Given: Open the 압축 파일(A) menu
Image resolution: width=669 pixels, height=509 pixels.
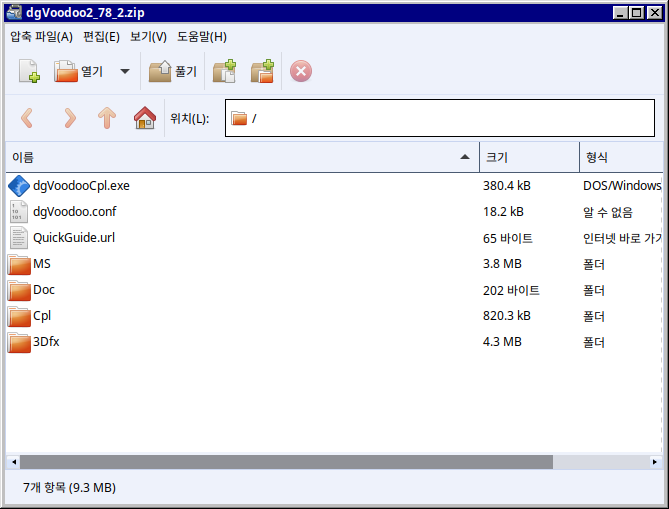Looking at the screenshot, I should pos(41,37).
